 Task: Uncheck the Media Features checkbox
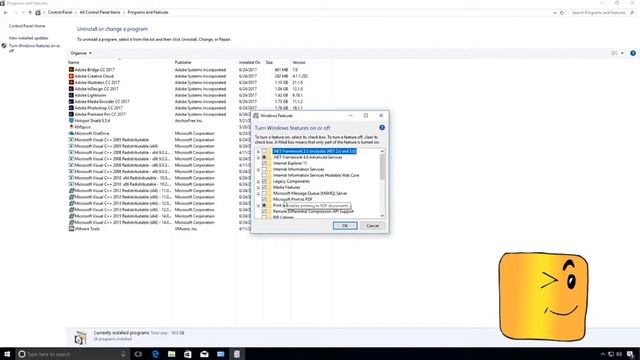264,187
